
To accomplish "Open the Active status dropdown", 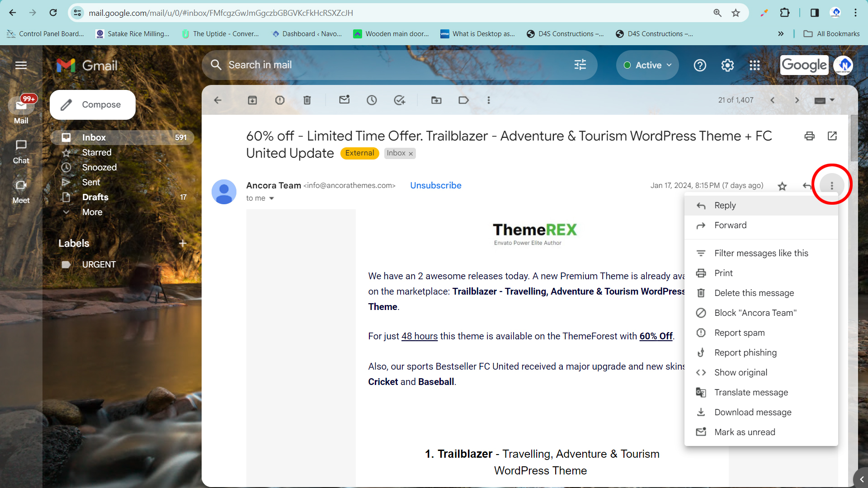I will [647, 66].
